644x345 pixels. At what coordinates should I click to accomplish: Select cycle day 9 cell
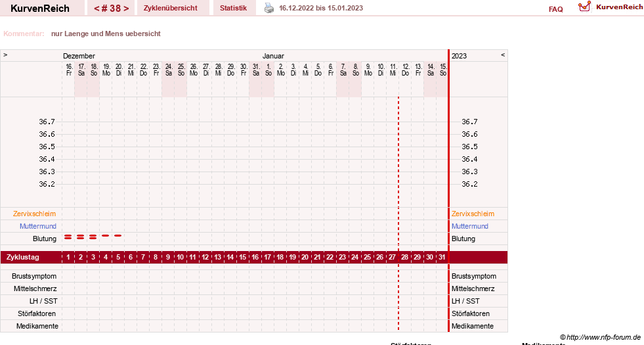tap(168, 257)
